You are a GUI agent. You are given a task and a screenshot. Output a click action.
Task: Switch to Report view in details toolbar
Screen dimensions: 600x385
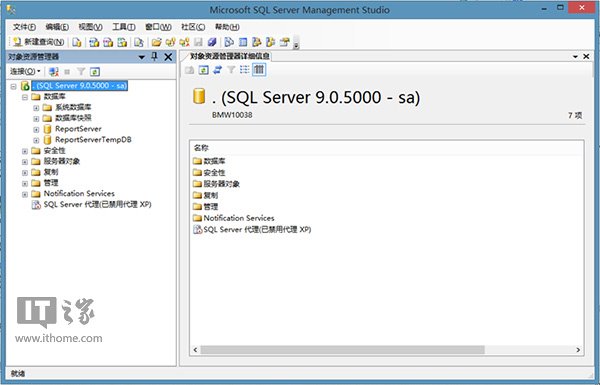(259, 70)
